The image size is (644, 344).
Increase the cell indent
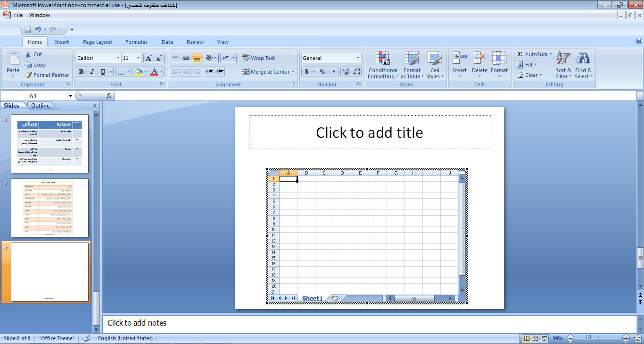pos(220,72)
